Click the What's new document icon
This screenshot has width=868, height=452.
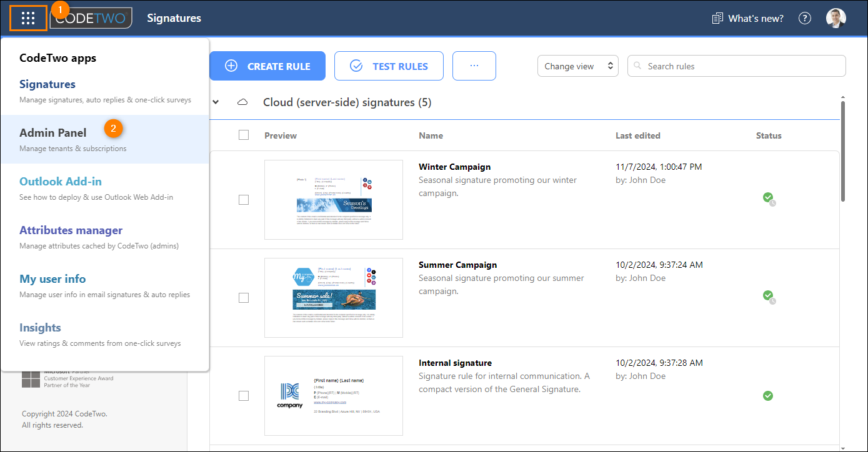(717, 18)
